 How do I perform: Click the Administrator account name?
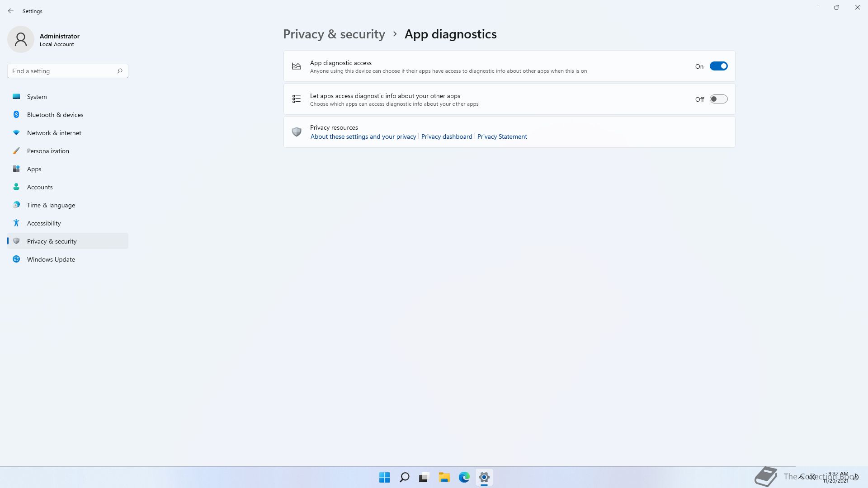click(60, 36)
